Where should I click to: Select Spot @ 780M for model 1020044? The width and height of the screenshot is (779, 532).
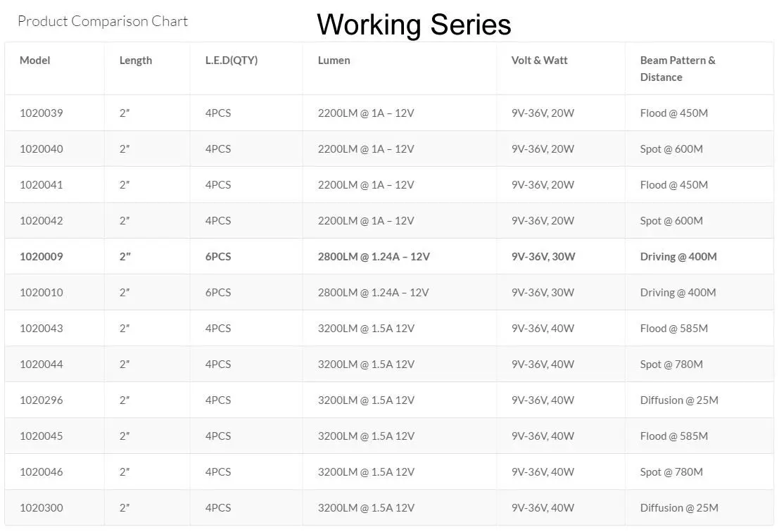tap(671, 364)
